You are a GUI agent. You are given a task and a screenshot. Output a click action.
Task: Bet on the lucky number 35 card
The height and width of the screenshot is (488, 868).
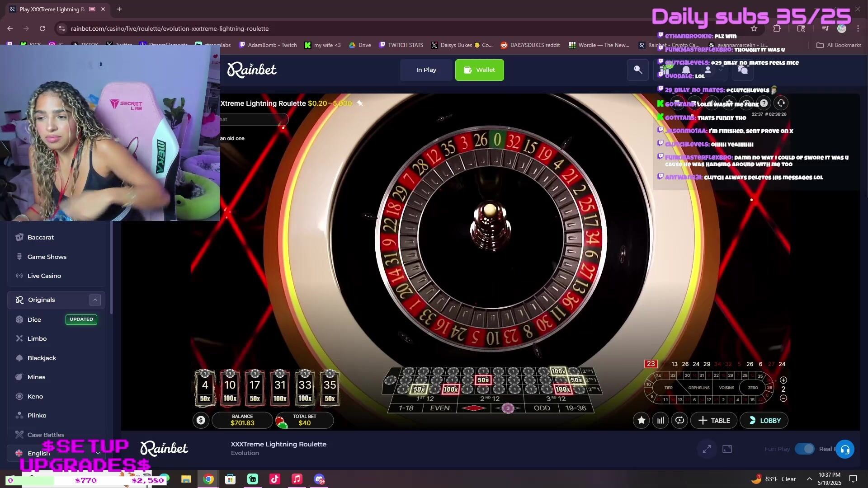[x=330, y=388]
